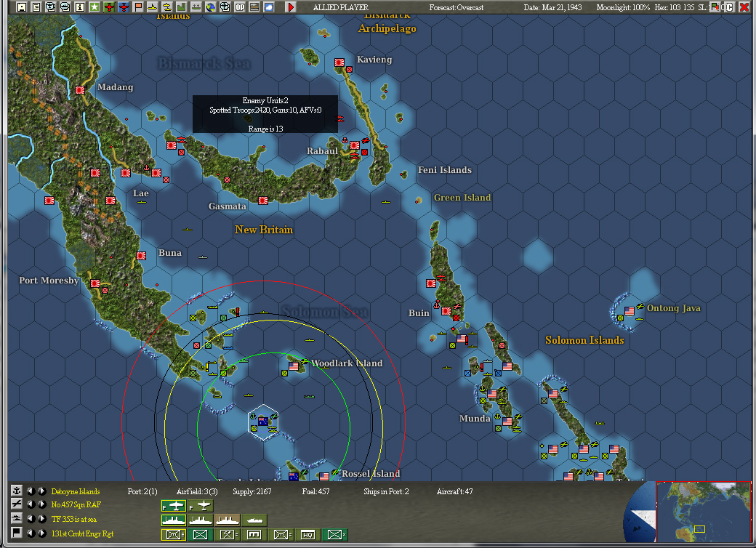Open the Deboyne Islands base link
Viewport: 756px width, 548px height.
pos(76,491)
